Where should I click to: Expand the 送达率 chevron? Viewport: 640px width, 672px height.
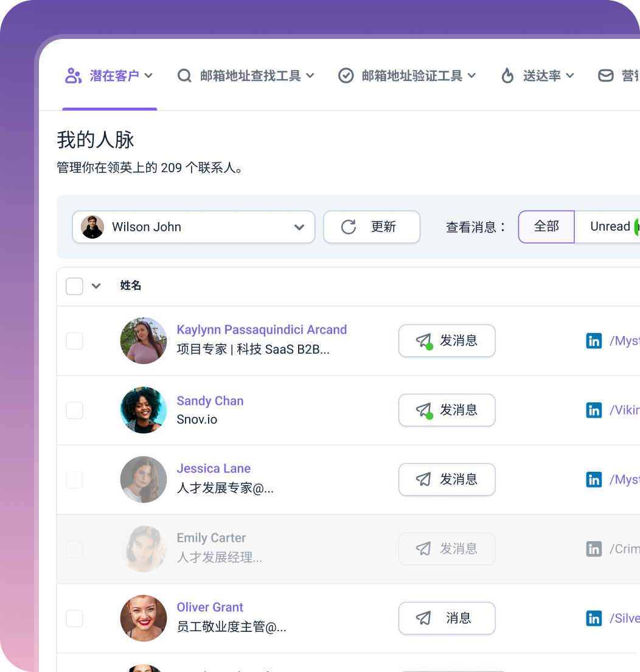(570, 76)
